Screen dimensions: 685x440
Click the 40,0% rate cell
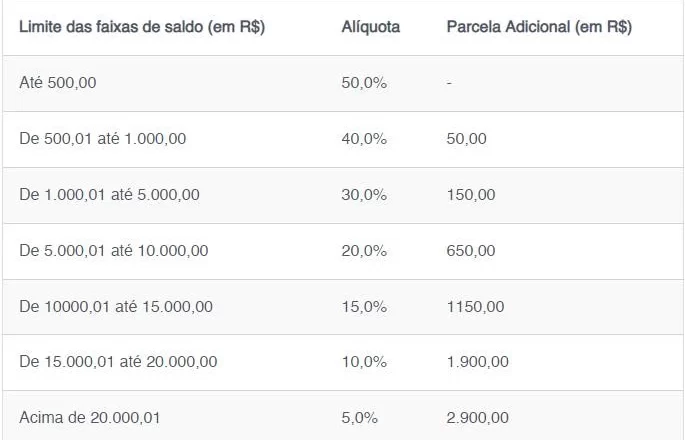[364, 139]
